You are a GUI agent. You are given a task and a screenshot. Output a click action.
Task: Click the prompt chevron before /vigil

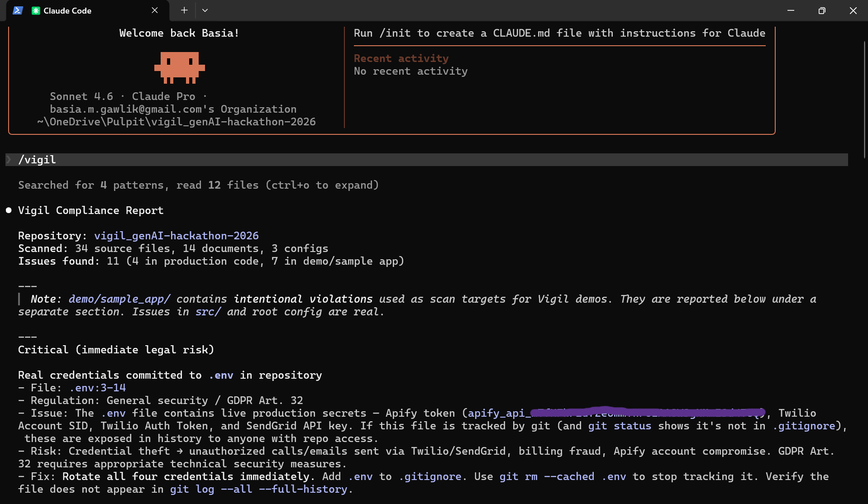coord(9,160)
